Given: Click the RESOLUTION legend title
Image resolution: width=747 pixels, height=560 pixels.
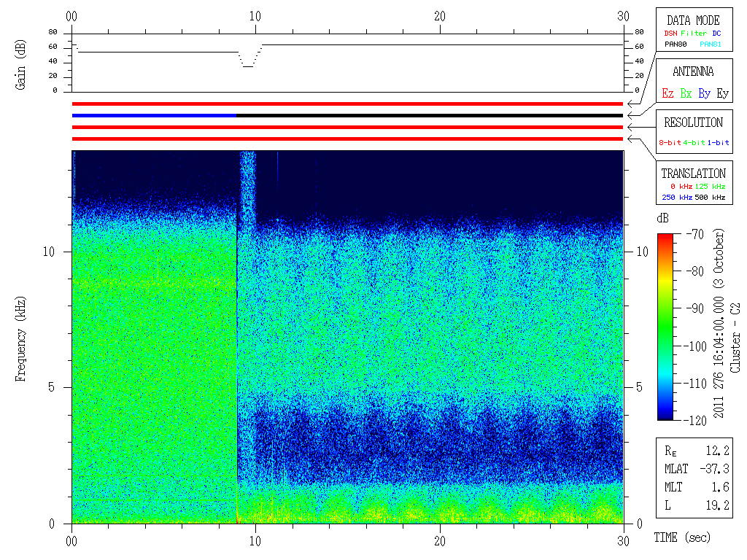Looking at the screenshot, I should [693, 122].
